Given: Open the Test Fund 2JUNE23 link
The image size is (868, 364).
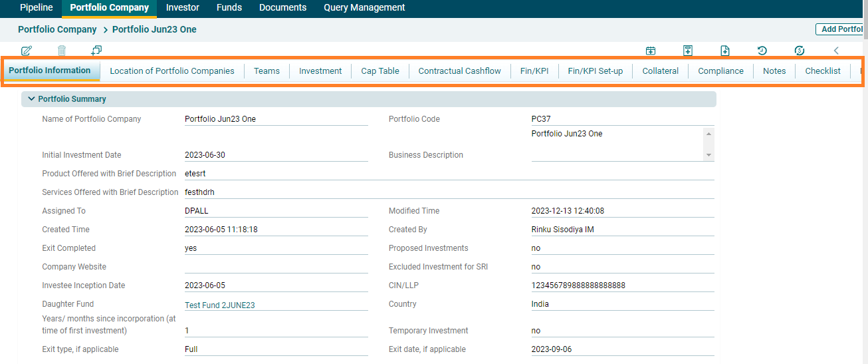Looking at the screenshot, I should point(219,305).
